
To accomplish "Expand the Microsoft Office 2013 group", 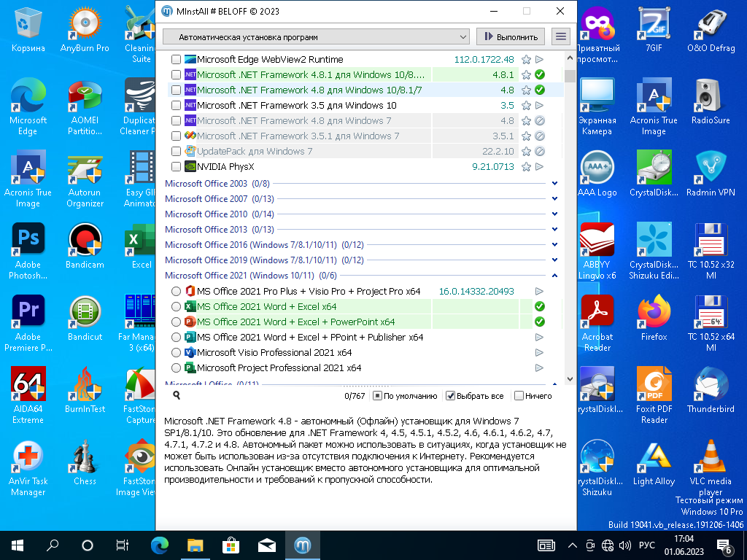I will pyautogui.click(x=554, y=229).
